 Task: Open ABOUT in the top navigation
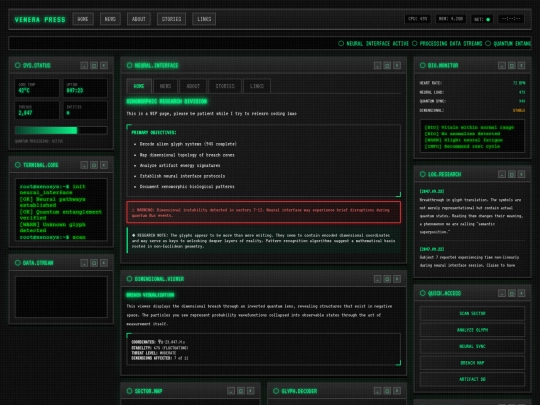click(x=139, y=19)
